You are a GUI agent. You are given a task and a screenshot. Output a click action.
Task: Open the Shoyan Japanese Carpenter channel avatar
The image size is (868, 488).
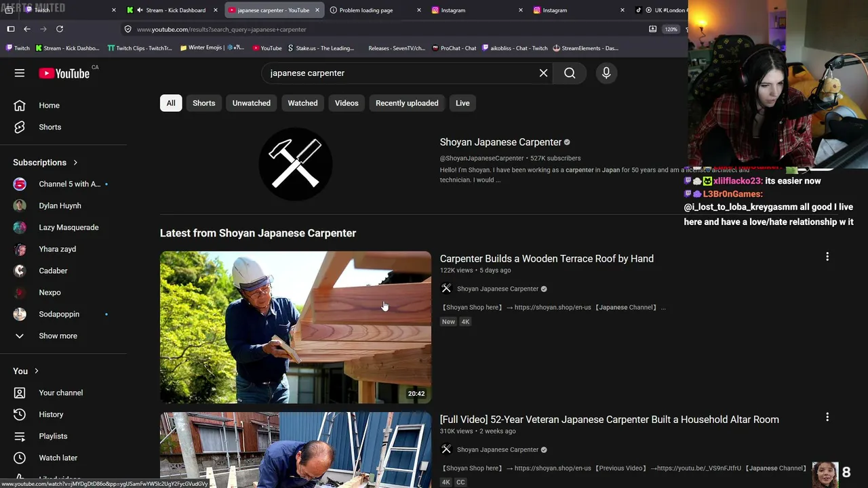(x=296, y=165)
